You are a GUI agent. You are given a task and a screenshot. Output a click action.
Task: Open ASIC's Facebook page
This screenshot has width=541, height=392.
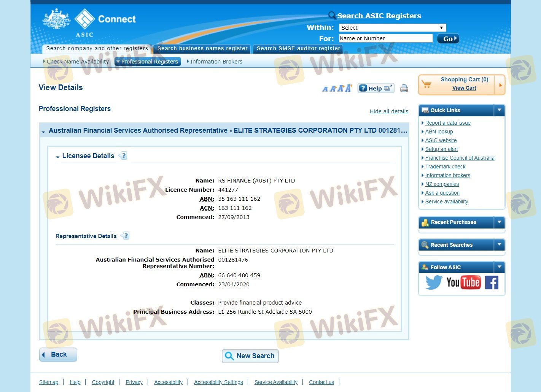point(492,282)
